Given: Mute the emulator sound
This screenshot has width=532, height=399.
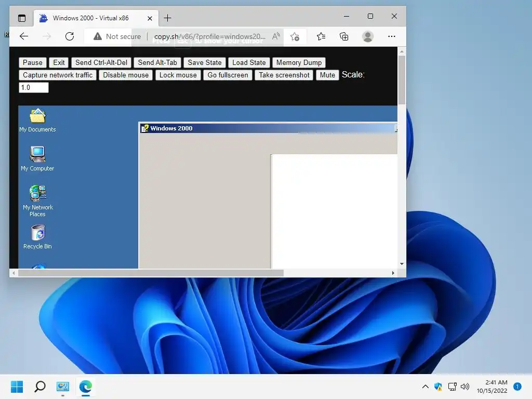Looking at the screenshot, I should click(327, 75).
